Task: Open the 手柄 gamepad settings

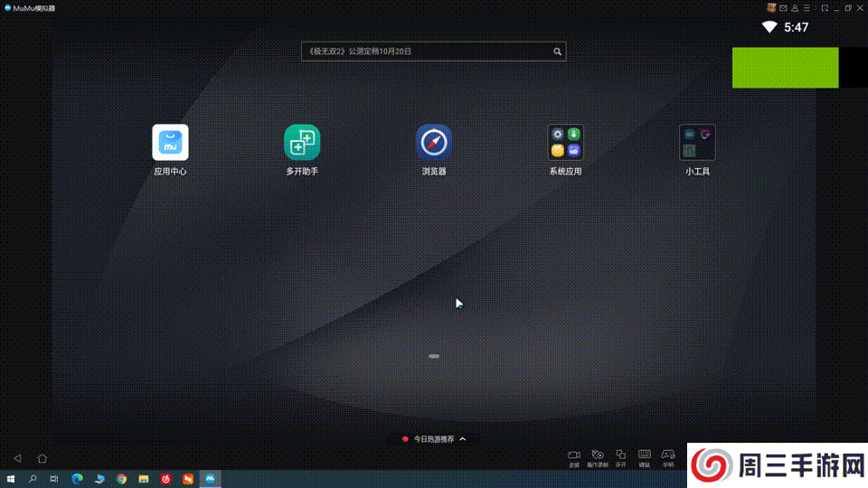Action: (x=668, y=455)
